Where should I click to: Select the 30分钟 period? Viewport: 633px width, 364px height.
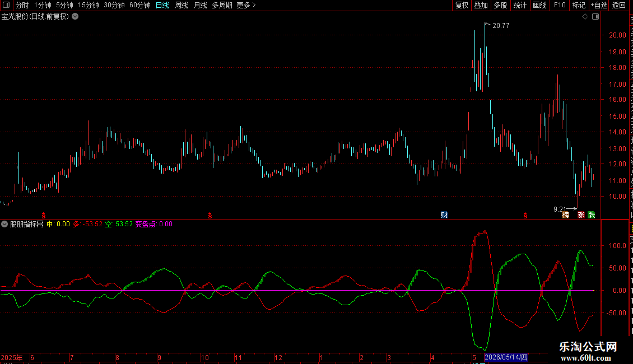(114, 5)
